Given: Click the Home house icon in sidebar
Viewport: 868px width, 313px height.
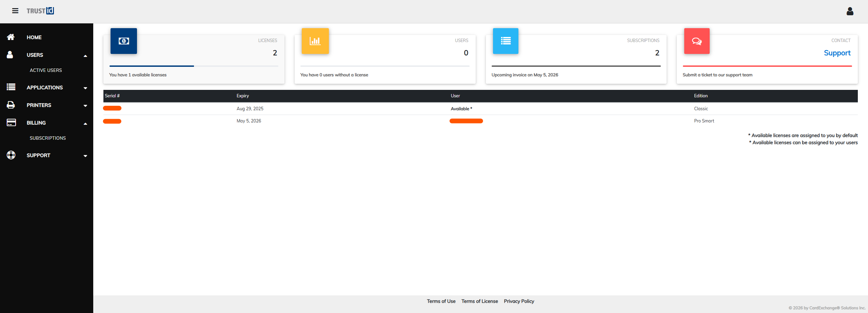Looking at the screenshot, I should (11, 37).
